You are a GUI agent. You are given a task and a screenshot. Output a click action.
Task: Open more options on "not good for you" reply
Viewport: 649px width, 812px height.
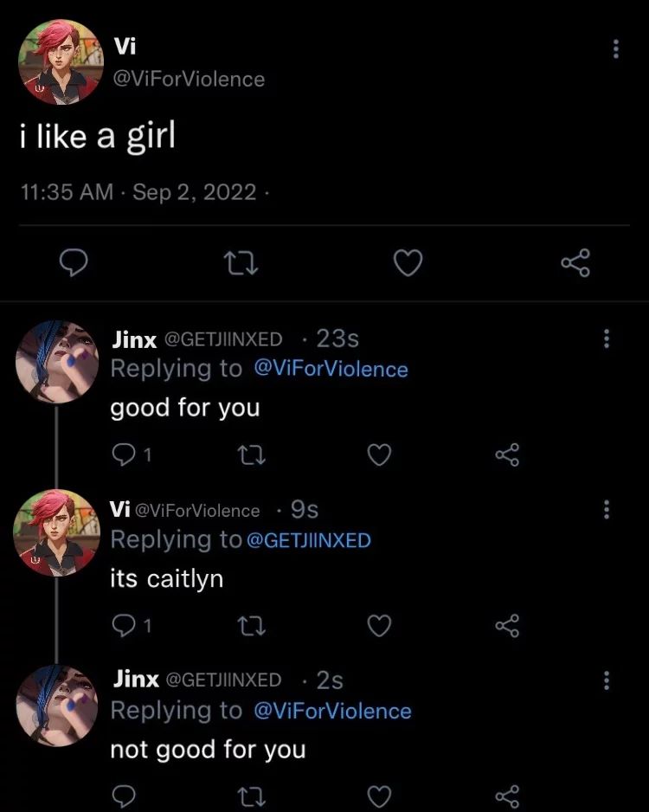pos(606,680)
